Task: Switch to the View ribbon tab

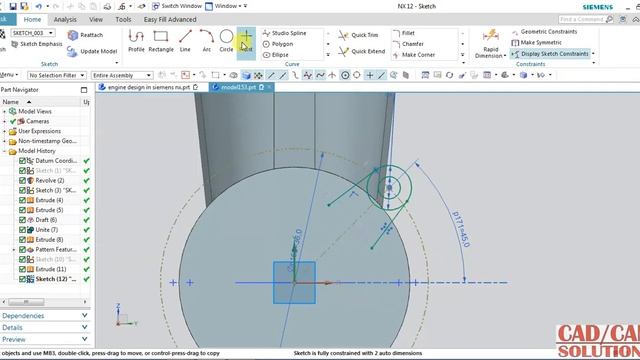Action: point(96,19)
